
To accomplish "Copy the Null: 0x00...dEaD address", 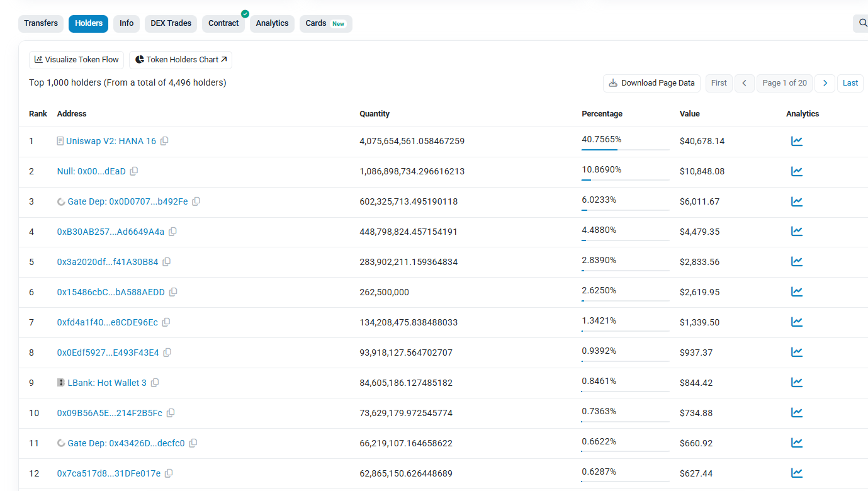I will (134, 171).
